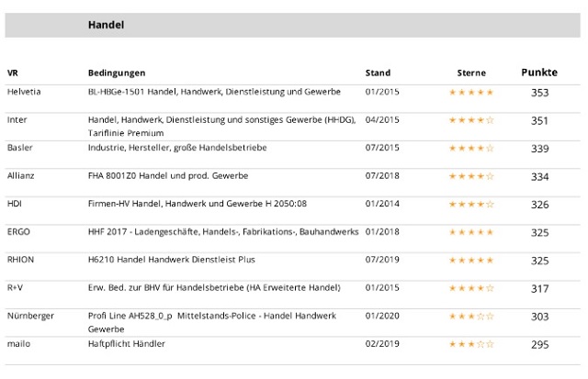Click the star rating for Inter
This screenshot has height=379, width=588.
coord(470,120)
